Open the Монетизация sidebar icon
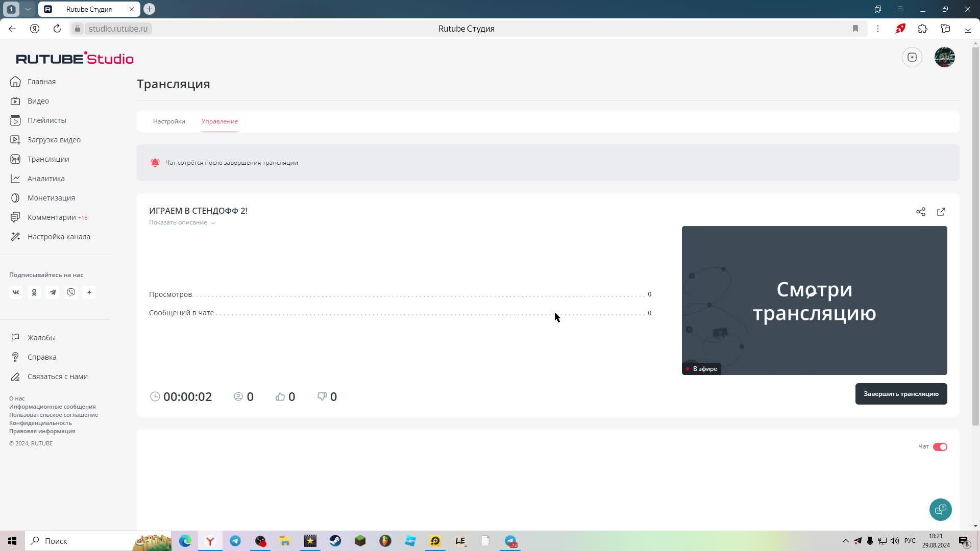The image size is (980, 551). [15, 198]
